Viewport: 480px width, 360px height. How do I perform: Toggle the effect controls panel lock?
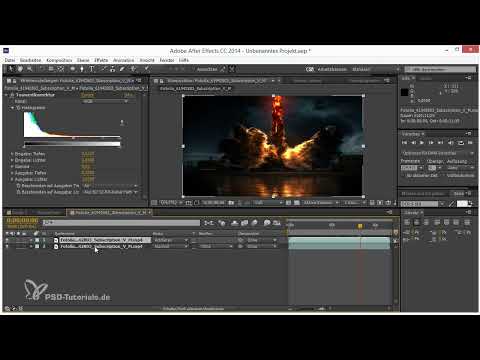tap(15, 81)
